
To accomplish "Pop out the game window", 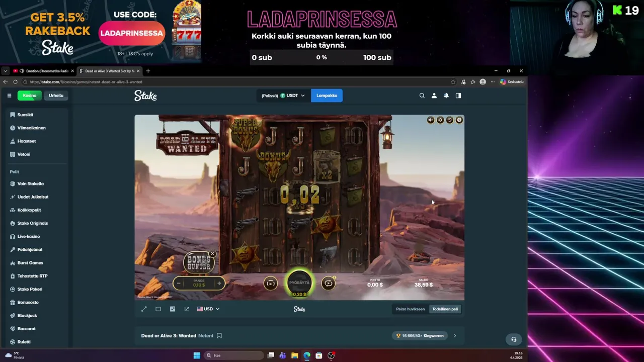I will [187, 309].
